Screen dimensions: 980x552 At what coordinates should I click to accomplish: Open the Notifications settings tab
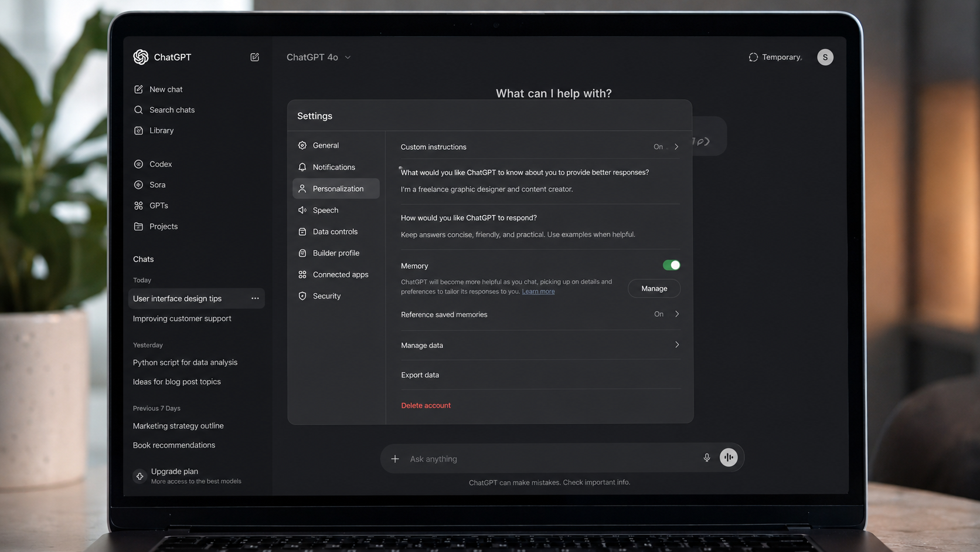(336, 167)
